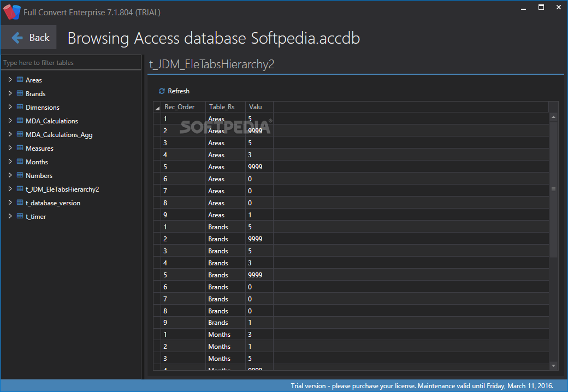Viewport: 568px width, 392px height.
Task: Click the table icon next to MDA_Calculations
Action: coord(20,121)
